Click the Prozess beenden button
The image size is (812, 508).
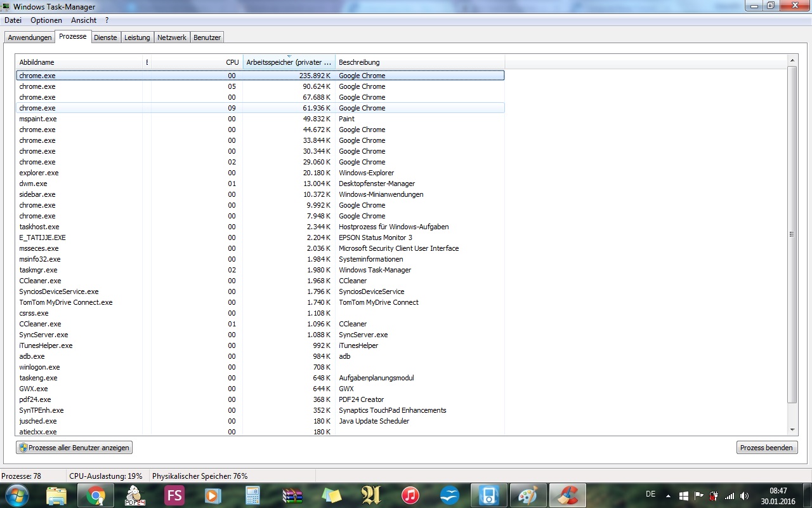(766, 448)
